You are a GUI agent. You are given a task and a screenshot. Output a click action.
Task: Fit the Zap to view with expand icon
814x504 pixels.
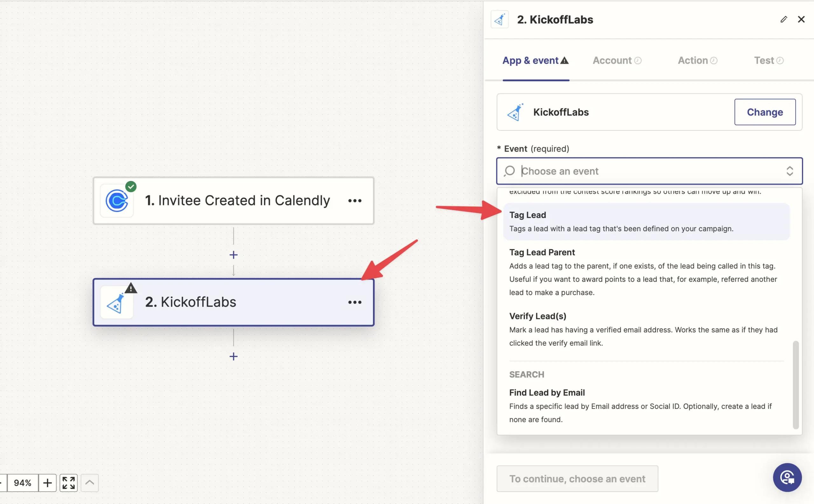[x=69, y=483]
